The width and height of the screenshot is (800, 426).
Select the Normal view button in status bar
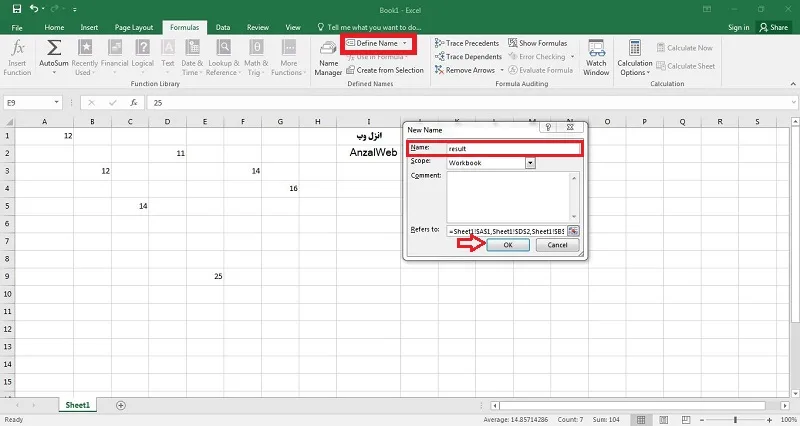(x=641, y=419)
